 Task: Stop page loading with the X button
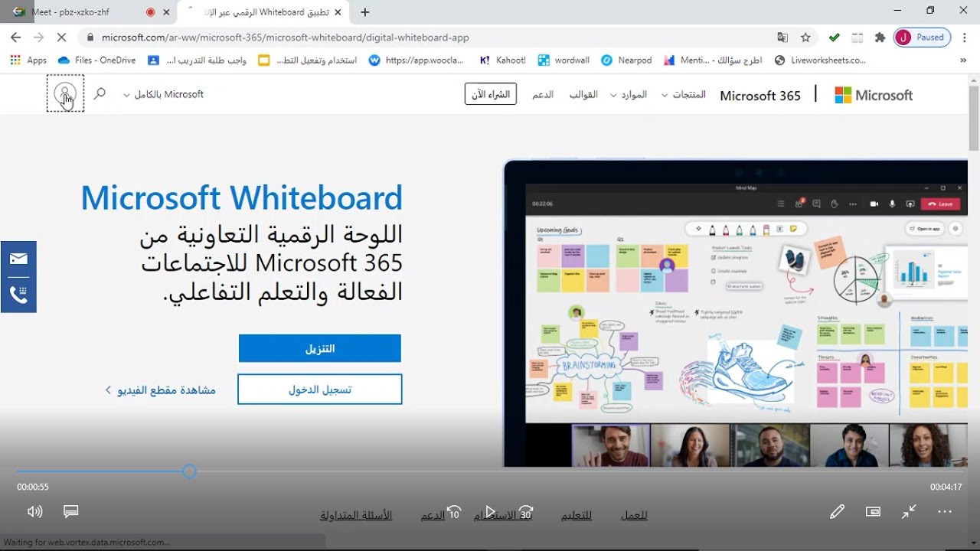pyautogui.click(x=63, y=37)
